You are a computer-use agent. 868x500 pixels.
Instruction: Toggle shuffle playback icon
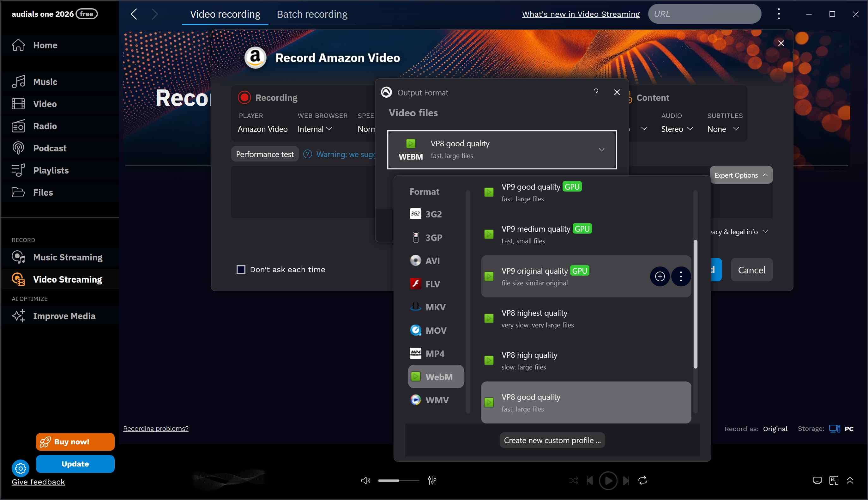click(573, 480)
